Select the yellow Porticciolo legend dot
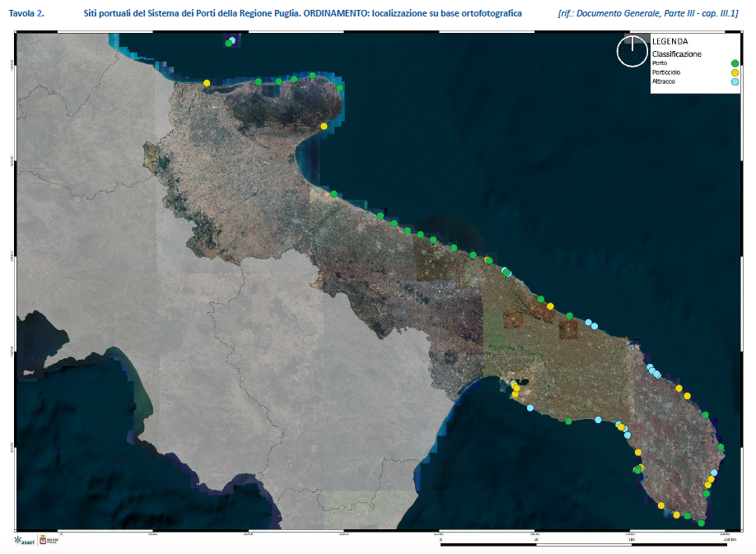Image resolution: width=756 pixels, height=554 pixels. pyautogui.click(x=735, y=72)
